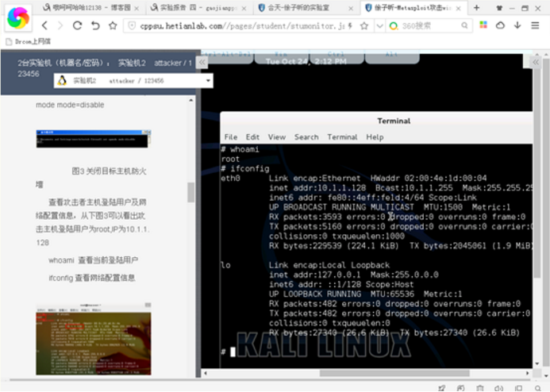This screenshot has height=392, width=550.
Task: Open a new tab with plus button
Action: 476,7
